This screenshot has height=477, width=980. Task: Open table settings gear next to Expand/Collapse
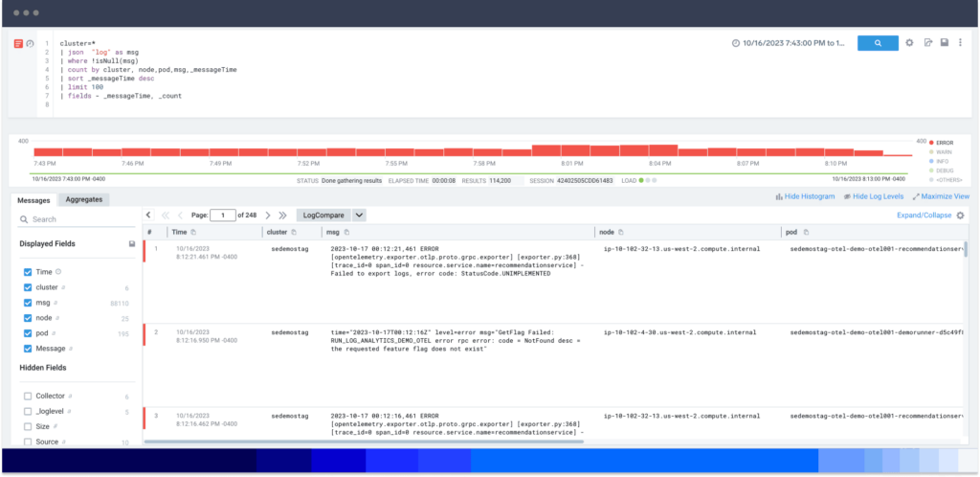(960, 216)
